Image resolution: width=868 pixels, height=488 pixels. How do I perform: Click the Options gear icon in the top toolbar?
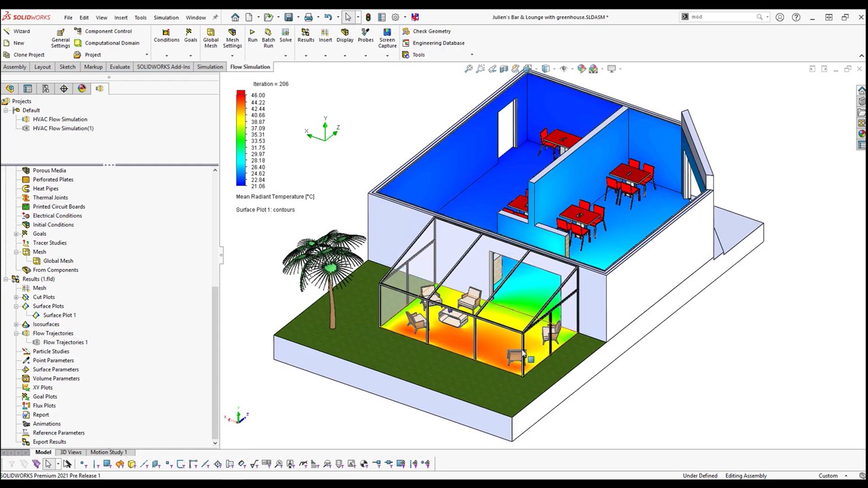click(x=395, y=17)
